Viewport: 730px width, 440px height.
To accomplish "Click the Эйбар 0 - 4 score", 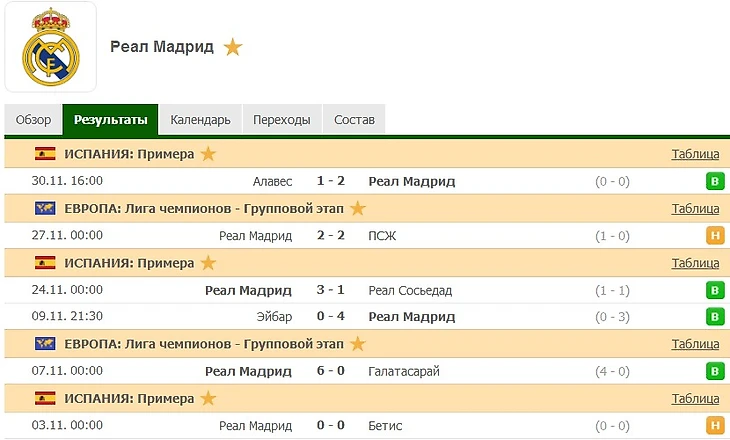I will (330, 317).
